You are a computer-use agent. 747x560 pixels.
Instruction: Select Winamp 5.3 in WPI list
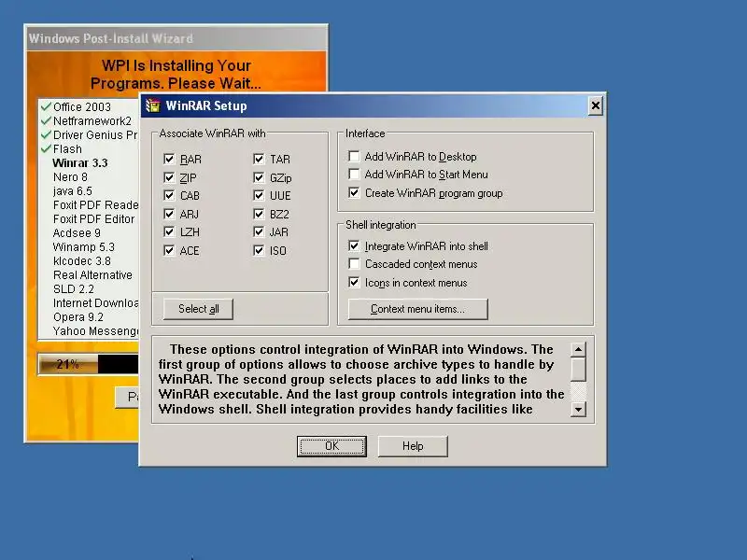point(84,247)
